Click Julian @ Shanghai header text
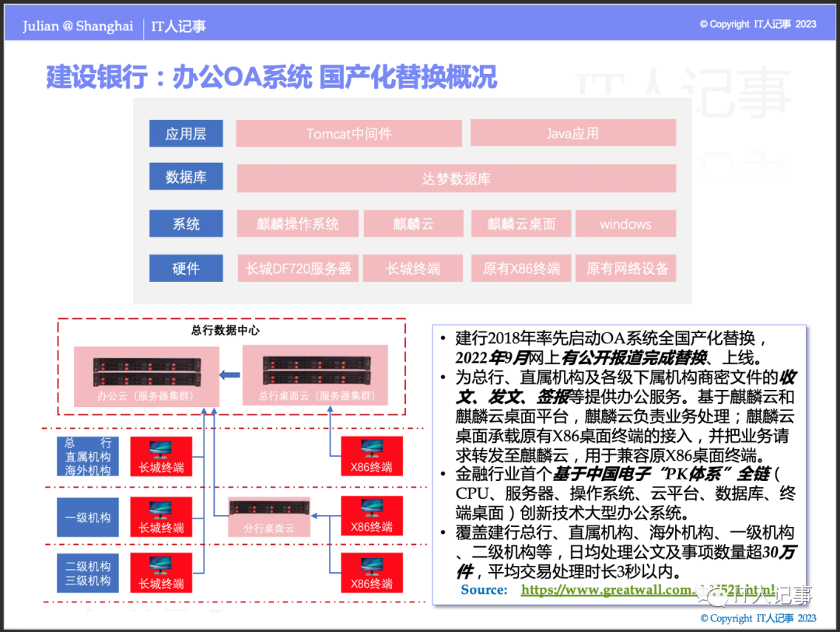Viewport: 840px width, 632px height. 78,26
